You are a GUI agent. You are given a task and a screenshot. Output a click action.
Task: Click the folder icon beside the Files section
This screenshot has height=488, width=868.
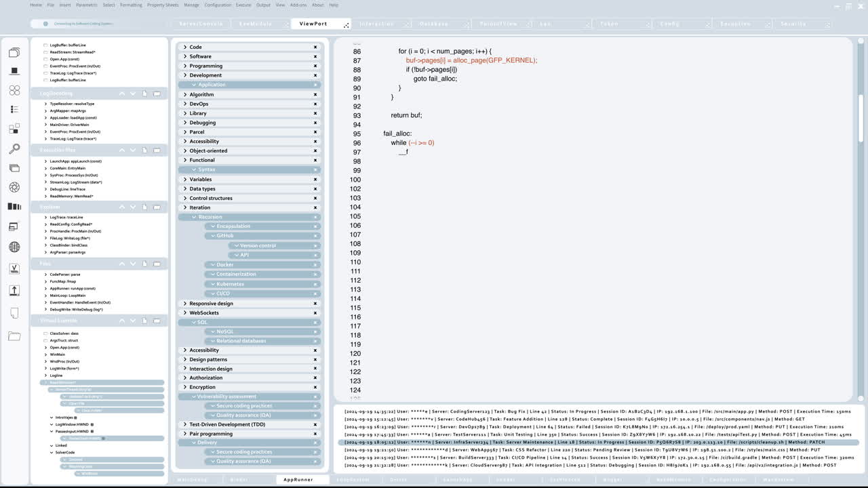(x=156, y=264)
